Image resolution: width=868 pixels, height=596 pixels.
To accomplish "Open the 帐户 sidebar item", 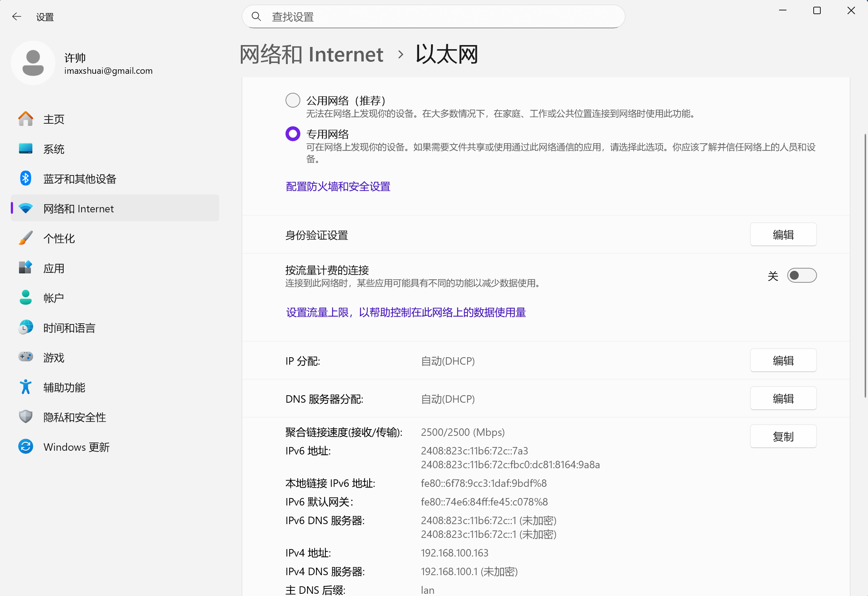I will [x=53, y=298].
